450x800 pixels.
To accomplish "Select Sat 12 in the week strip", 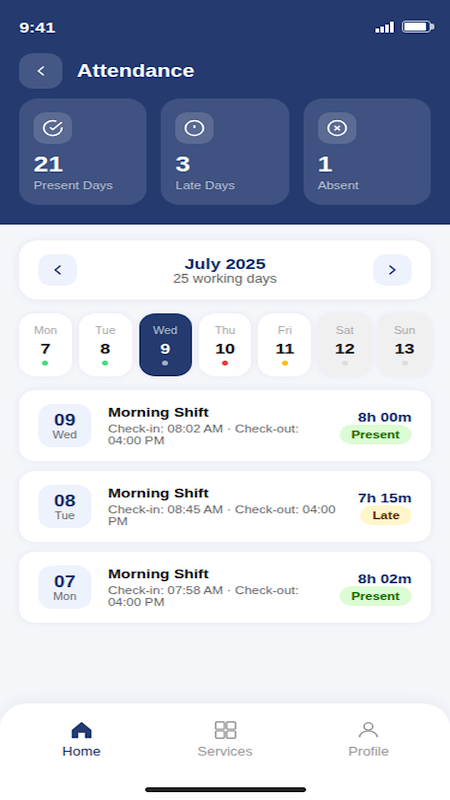I will pos(344,345).
